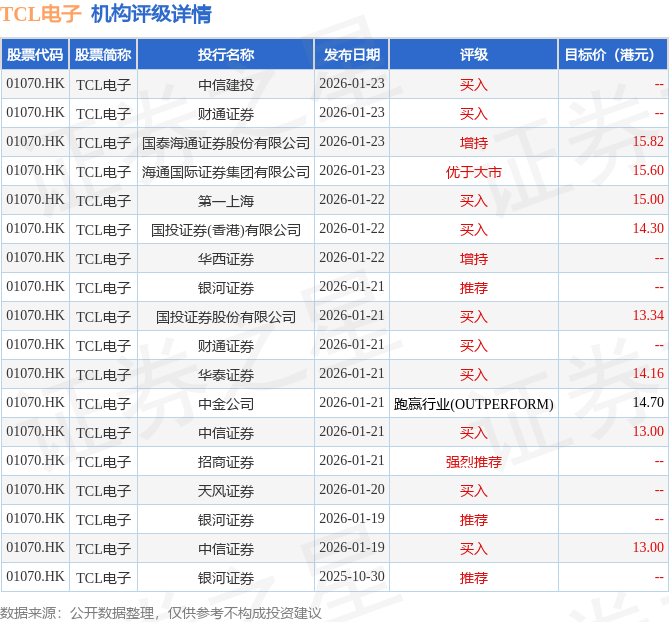Viewport: 669px width, 622px height.
Task: Select the 华西证券 cell
Action: point(226,259)
